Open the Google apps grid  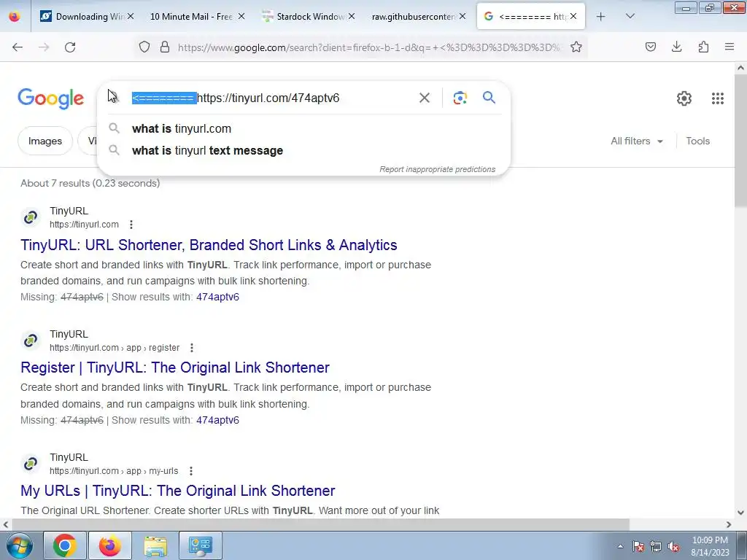pyautogui.click(x=718, y=98)
